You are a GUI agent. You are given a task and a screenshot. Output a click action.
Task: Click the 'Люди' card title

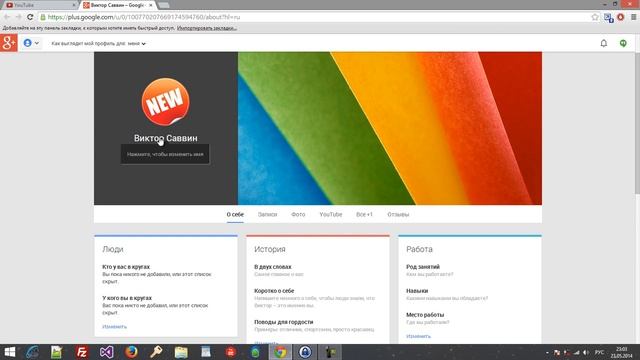pyautogui.click(x=113, y=249)
